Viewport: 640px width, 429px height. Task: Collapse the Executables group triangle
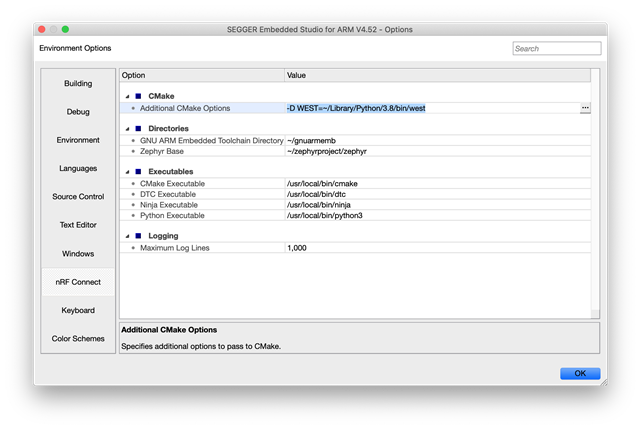click(127, 172)
